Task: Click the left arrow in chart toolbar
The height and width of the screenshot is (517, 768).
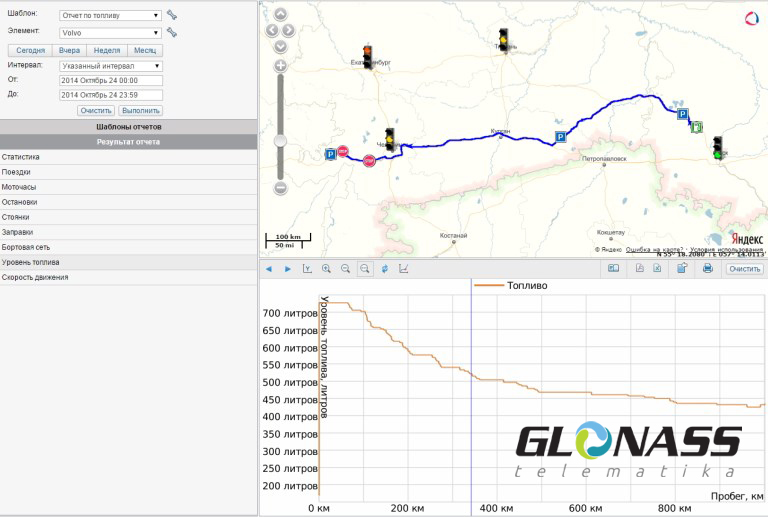Action: 269,269
